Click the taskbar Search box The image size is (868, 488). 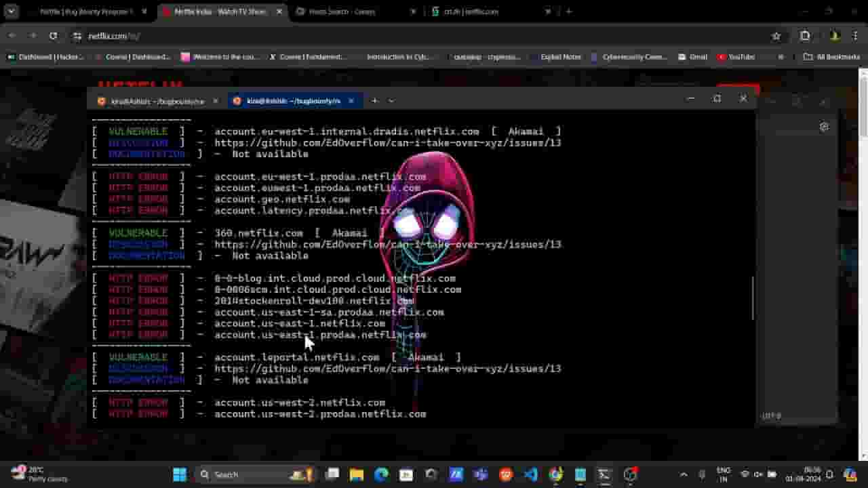(x=254, y=474)
